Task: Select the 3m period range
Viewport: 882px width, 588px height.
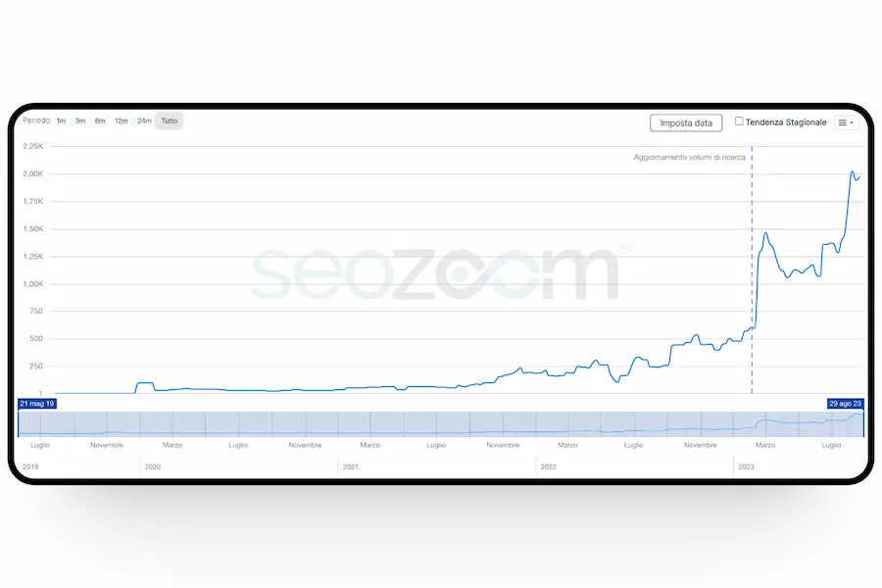Action: pos(80,121)
